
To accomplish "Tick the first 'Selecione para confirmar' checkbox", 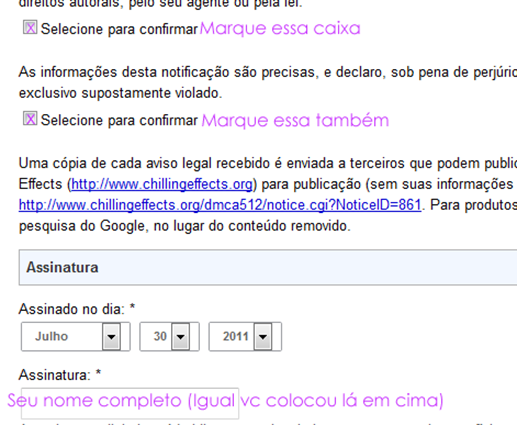I will pyautogui.click(x=30, y=27).
